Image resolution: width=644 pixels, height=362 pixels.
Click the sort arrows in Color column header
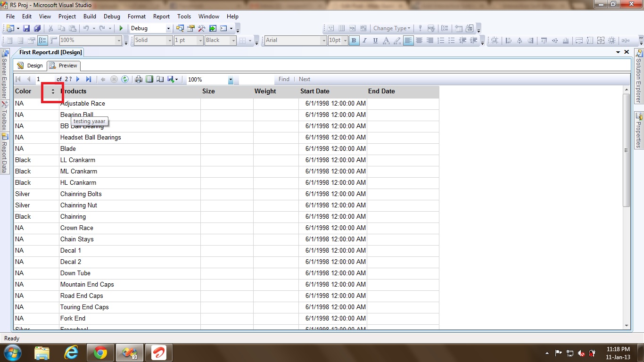click(53, 91)
